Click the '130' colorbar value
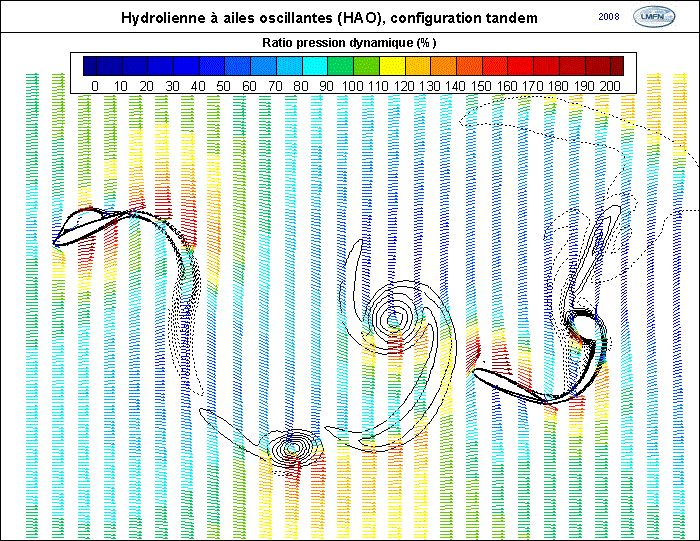 pyautogui.click(x=429, y=86)
